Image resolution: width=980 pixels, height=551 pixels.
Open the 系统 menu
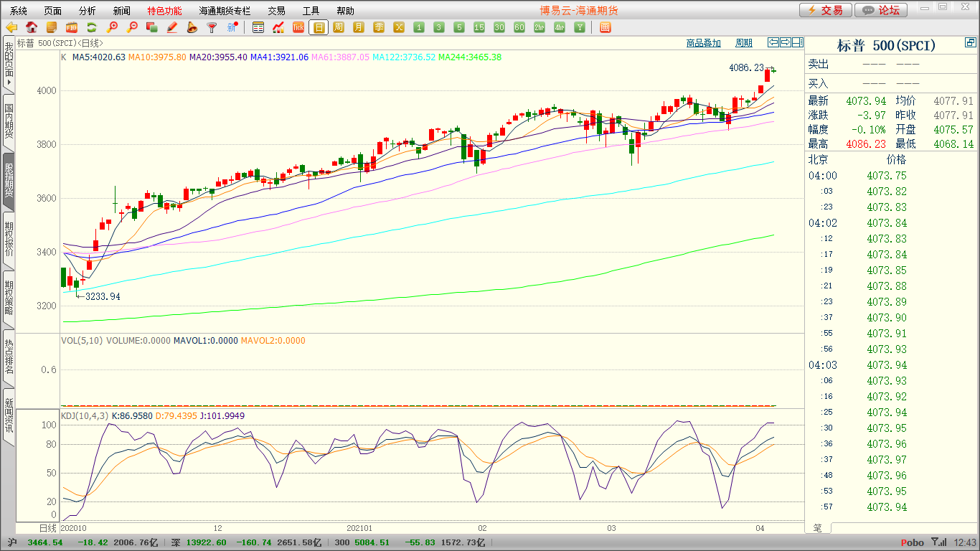19,11
